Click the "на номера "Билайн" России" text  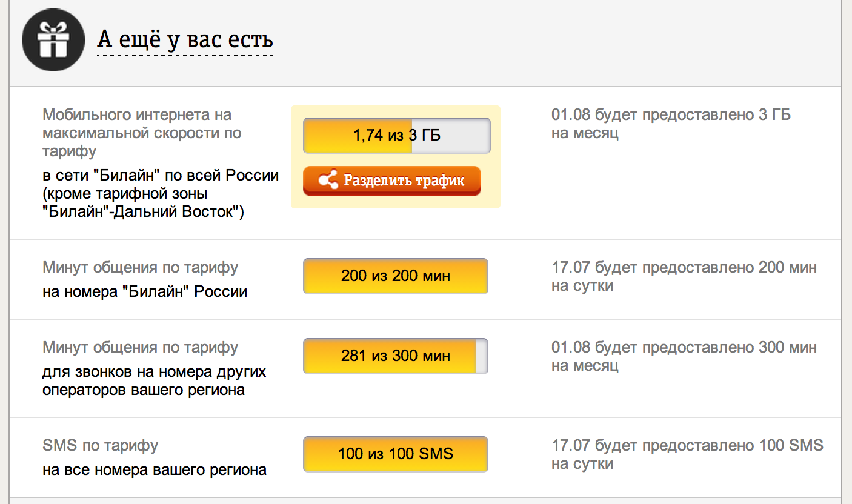click(145, 291)
